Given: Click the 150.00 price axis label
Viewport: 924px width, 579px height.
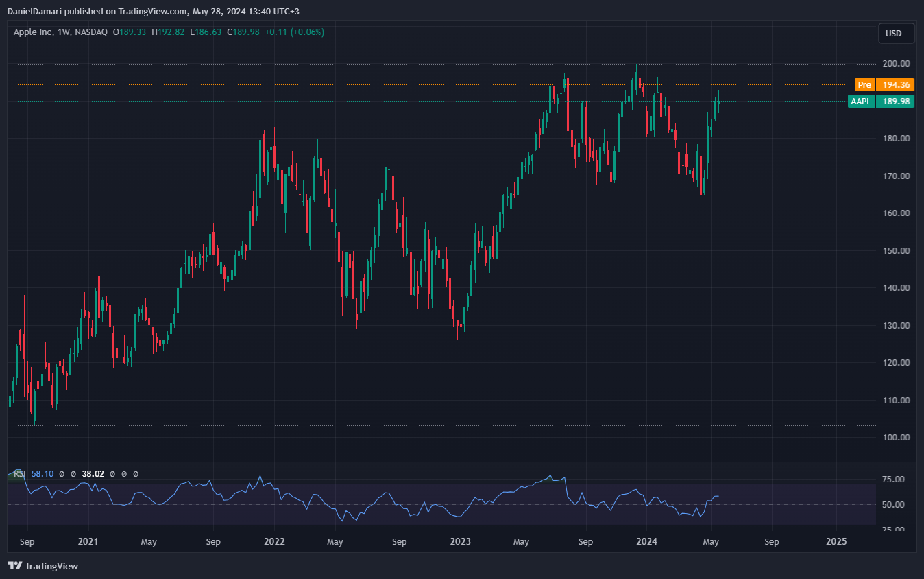Looking at the screenshot, I should (897, 250).
